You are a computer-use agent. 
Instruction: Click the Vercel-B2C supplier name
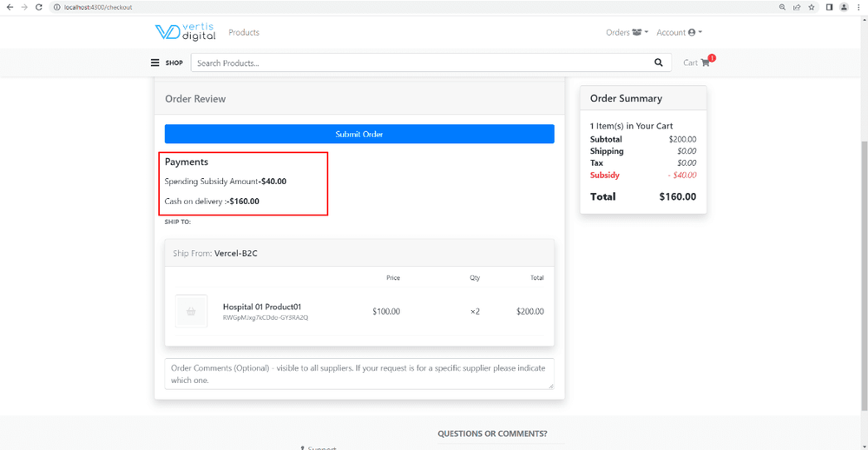coord(236,254)
